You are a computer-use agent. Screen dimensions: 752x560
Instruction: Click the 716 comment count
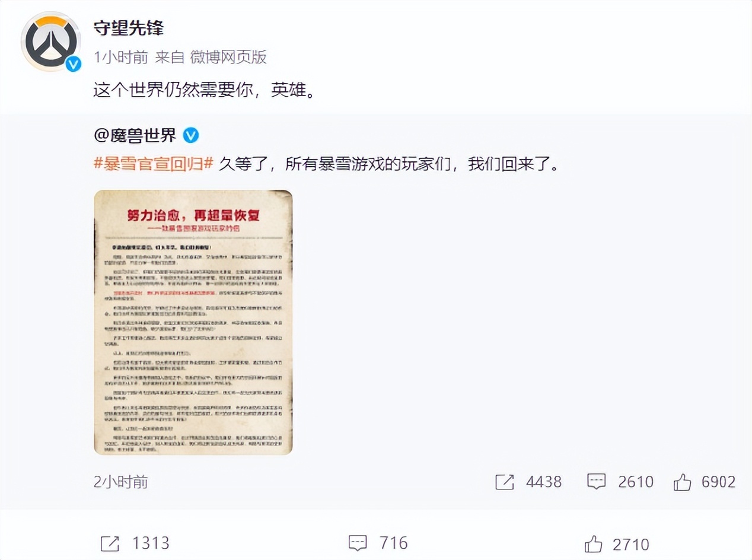(x=394, y=543)
